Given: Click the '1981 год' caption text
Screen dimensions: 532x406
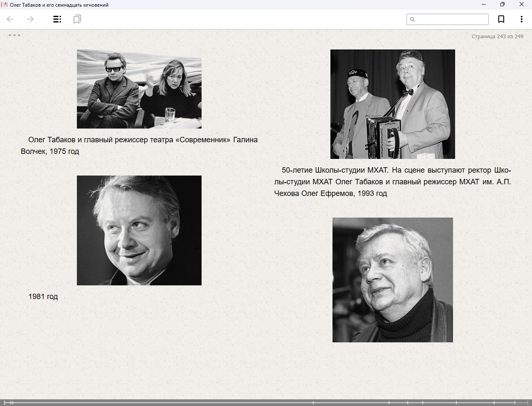Looking at the screenshot, I should click(x=43, y=297).
